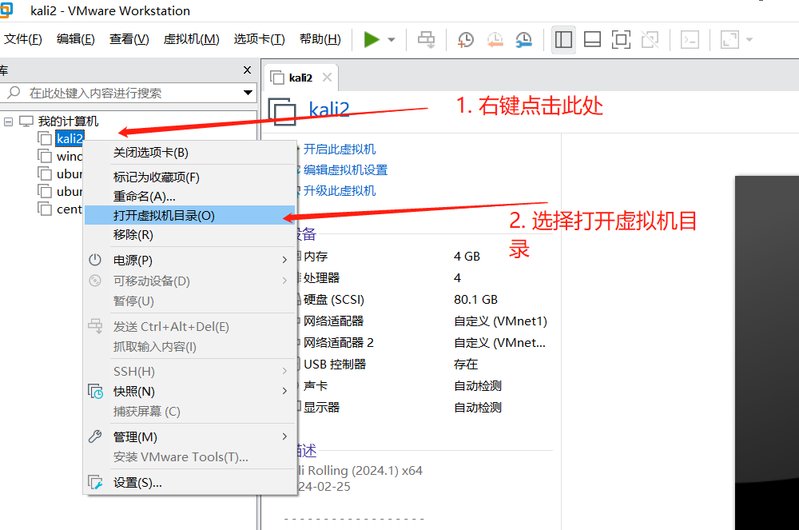Click the 内存 device row
This screenshot has height=530, width=799.
(x=423, y=256)
